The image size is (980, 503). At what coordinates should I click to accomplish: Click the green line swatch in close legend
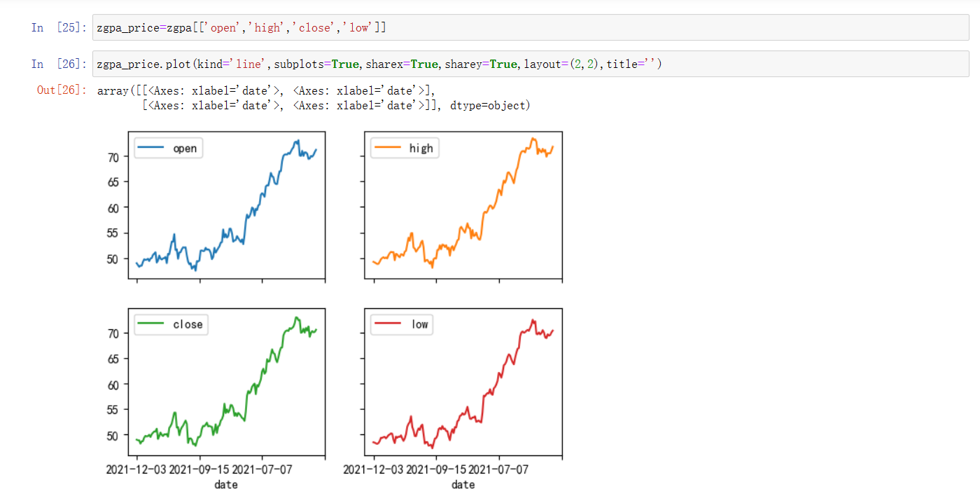point(150,324)
